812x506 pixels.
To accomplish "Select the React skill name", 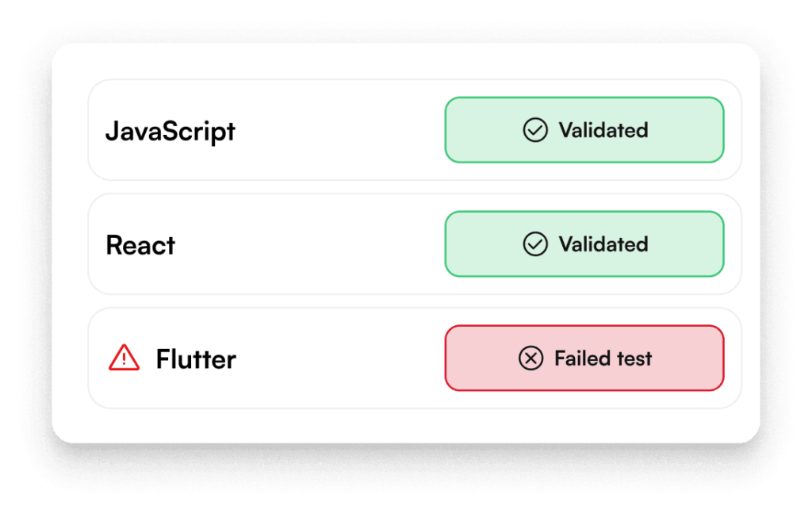I will tap(140, 245).
